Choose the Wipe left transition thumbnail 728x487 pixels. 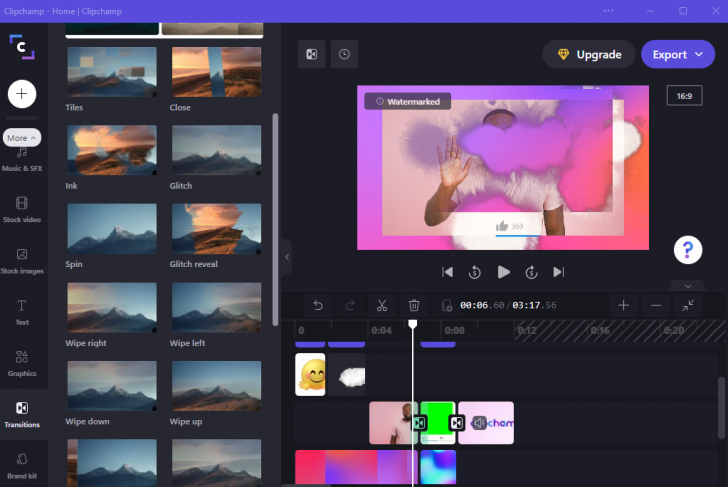(216, 307)
